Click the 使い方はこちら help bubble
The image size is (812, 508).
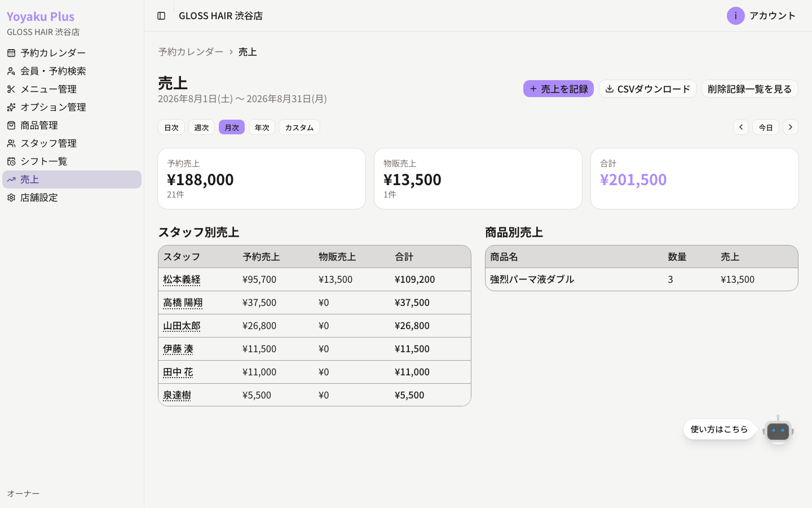pos(719,430)
